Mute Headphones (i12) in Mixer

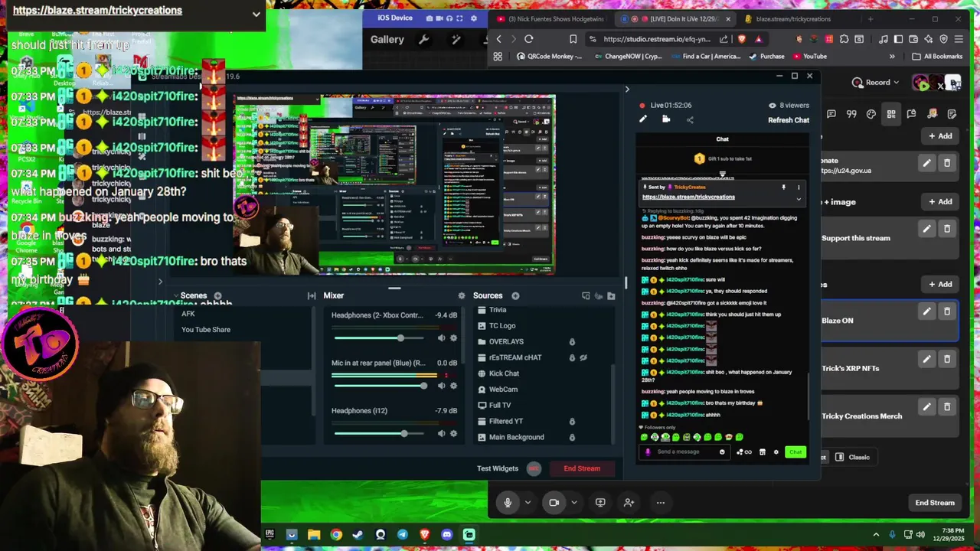(x=441, y=434)
